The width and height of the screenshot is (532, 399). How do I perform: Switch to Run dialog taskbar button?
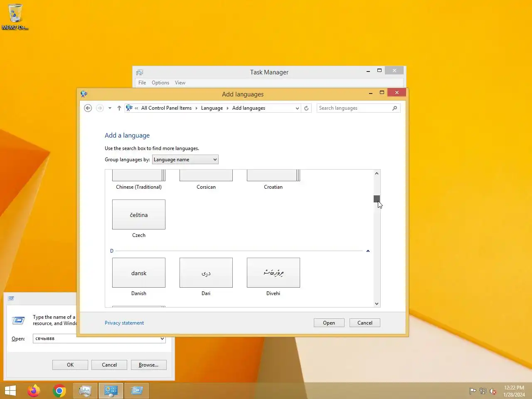[x=137, y=391]
